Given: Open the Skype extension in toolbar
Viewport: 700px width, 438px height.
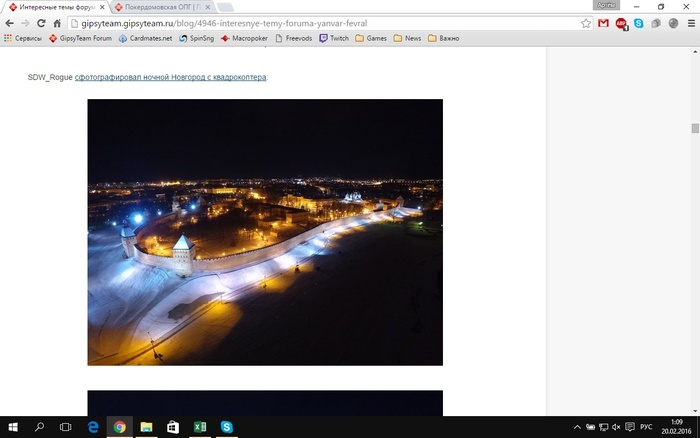Looking at the screenshot, I should coord(638,23).
